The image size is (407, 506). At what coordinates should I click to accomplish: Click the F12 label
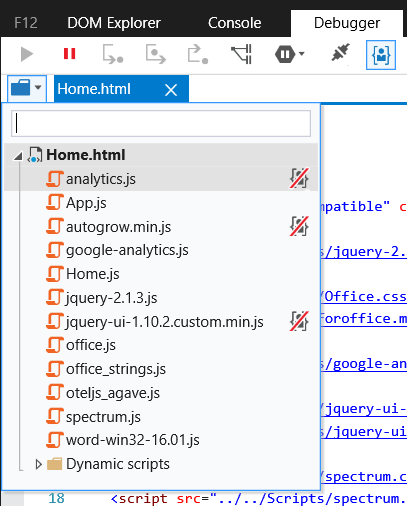tap(26, 23)
